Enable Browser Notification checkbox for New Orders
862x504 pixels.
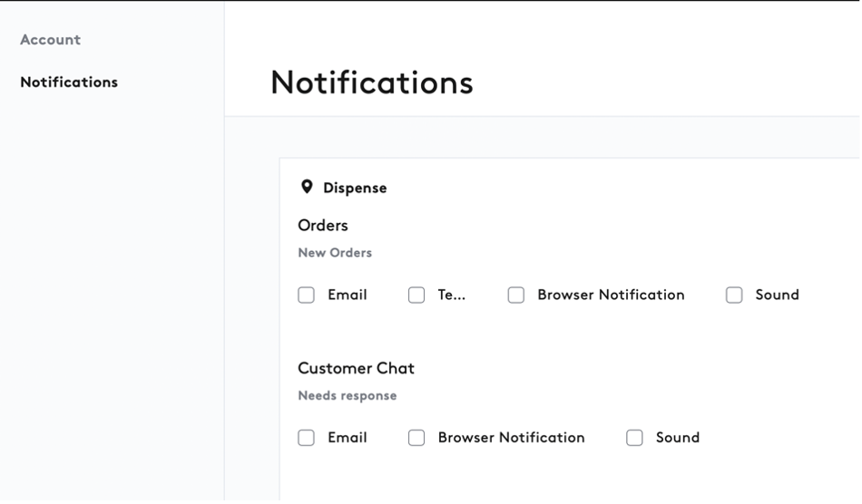pos(516,295)
